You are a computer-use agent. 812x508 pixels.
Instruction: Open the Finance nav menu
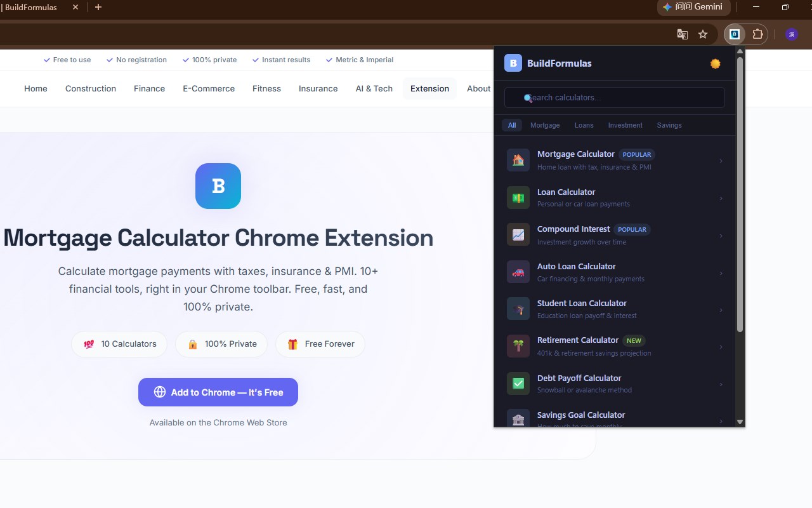coord(149,89)
